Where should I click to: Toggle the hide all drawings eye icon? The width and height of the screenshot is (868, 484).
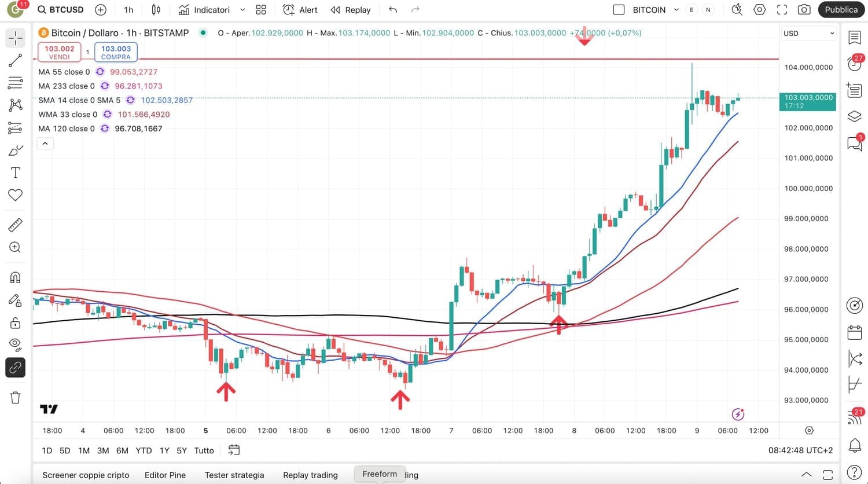pyautogui.click(x=16, y=344)
